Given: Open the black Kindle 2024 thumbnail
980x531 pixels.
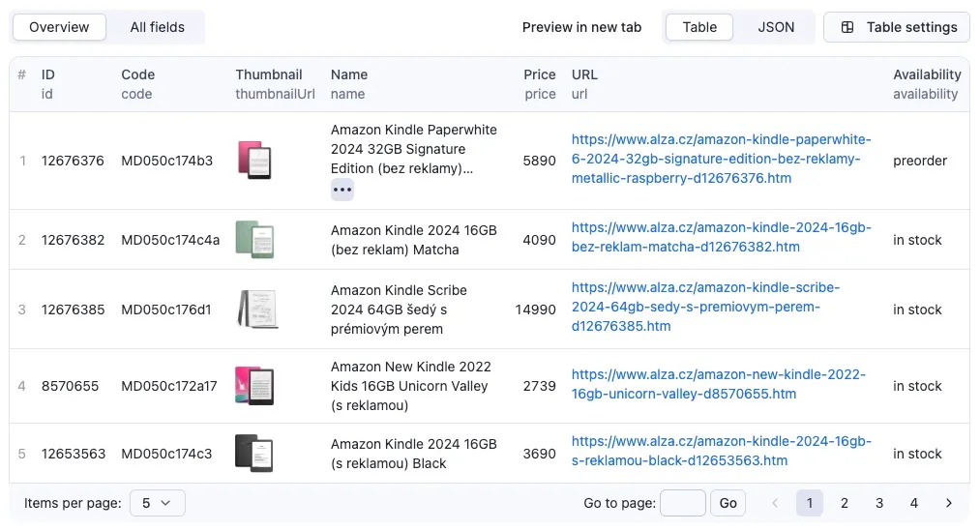Looking at the screenshot, I should [254, 453].
